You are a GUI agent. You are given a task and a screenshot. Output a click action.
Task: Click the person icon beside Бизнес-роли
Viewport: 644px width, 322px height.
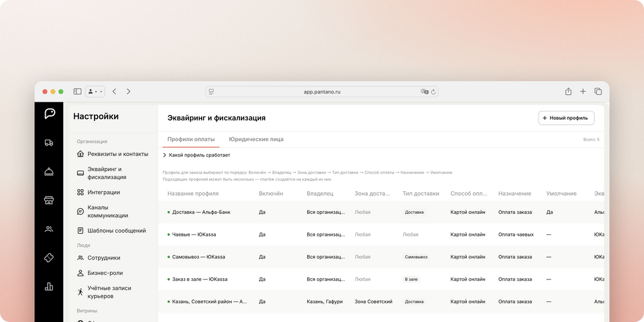tap(80, 273)
